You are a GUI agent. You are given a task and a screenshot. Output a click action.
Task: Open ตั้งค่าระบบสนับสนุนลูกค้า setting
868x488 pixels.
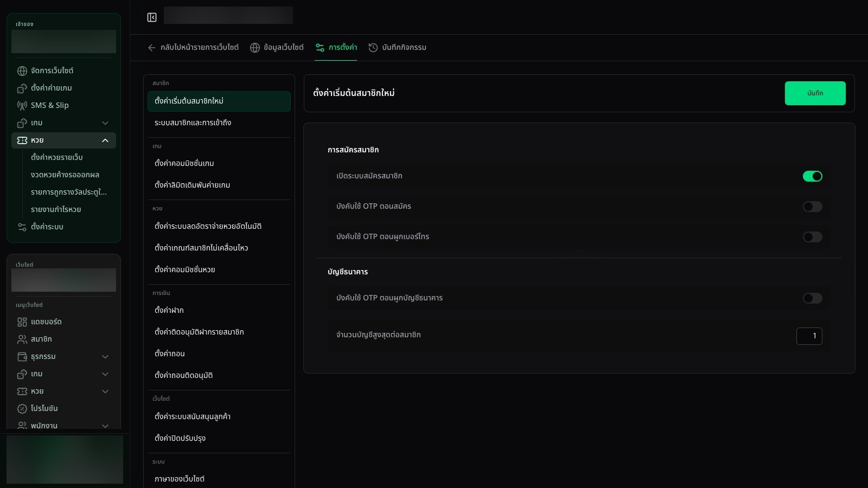(x=219, y=417)
